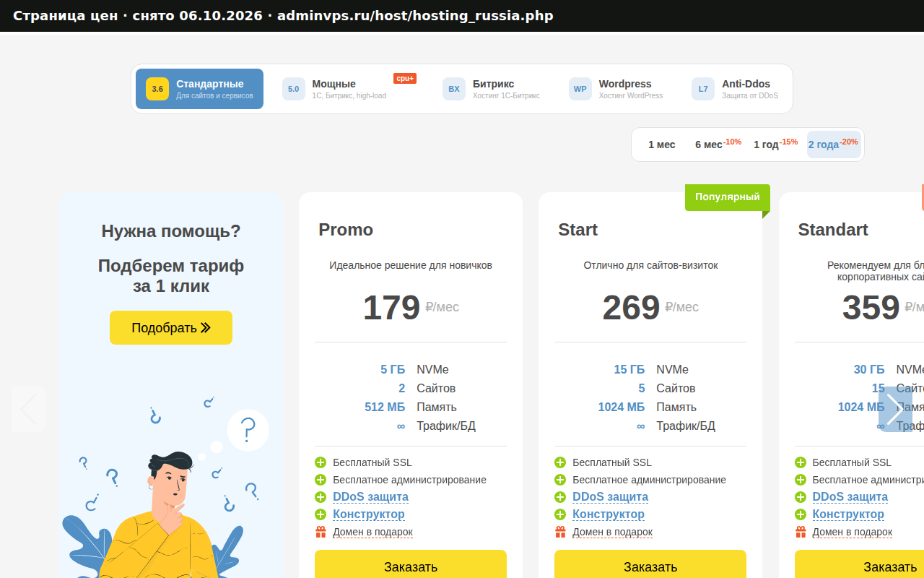
Task: Slide to previous tariffs with left arrow
Action: pos(28,410)
